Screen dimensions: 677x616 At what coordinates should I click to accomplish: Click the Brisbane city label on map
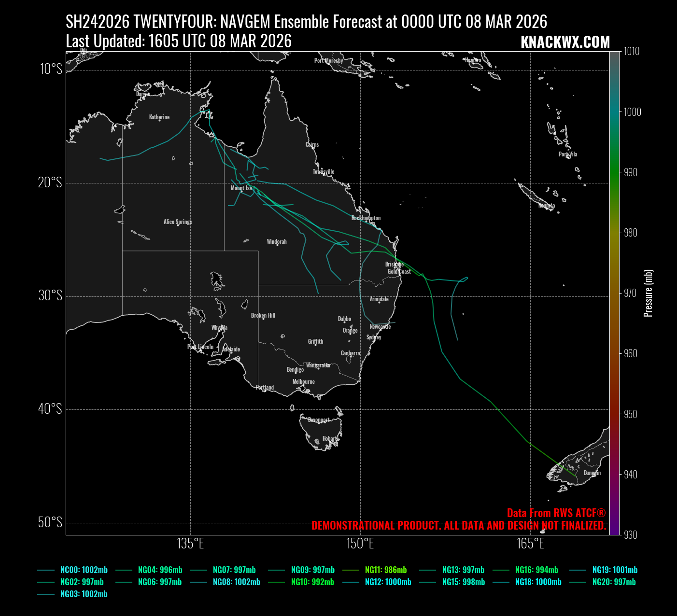[394, 264]
